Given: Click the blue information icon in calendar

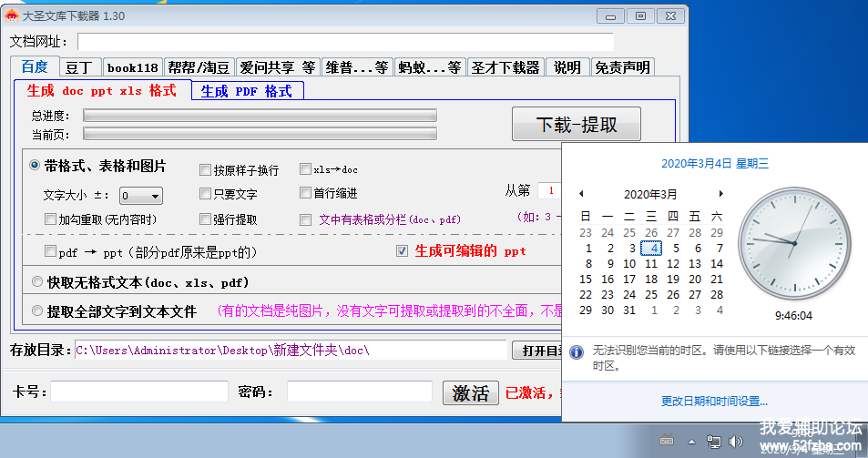Looking at the screenshot, I should tap(577, 351).
